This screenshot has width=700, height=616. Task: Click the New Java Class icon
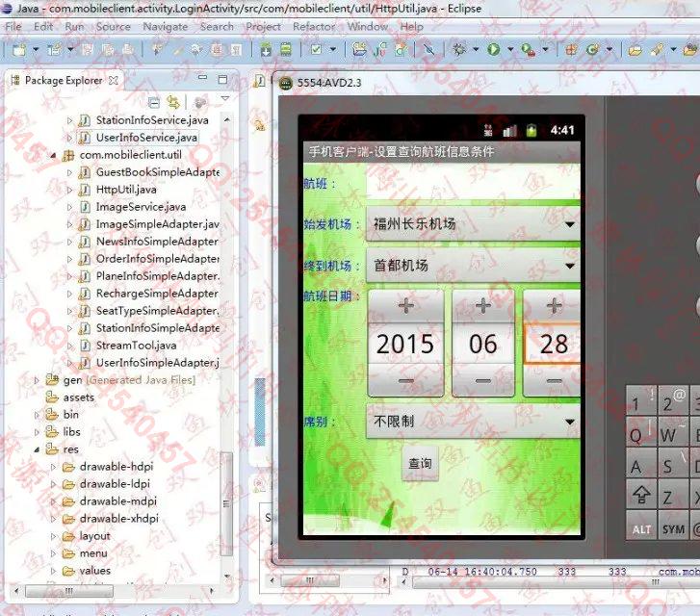593,49
